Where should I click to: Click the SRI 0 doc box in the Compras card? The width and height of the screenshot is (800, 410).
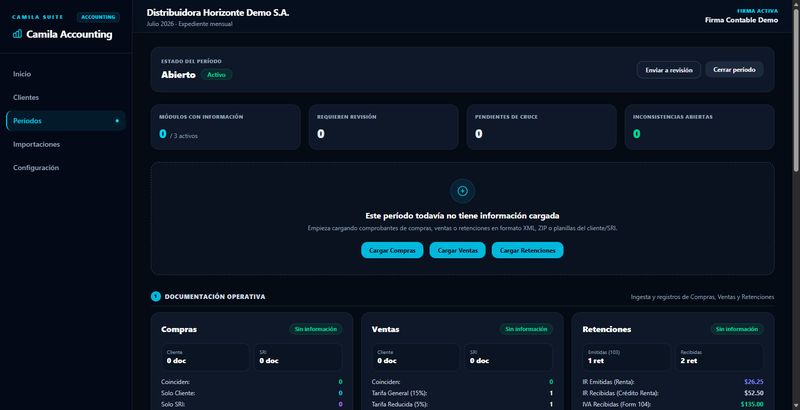click(298, 357)
